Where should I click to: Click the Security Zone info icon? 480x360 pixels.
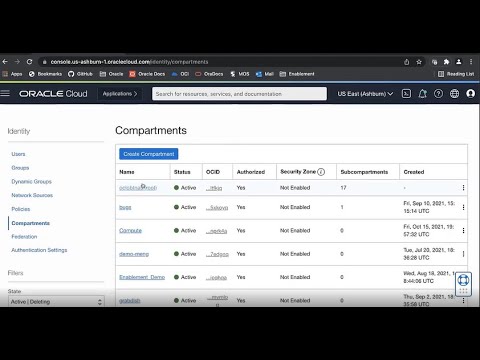click(x=321, y=172)
